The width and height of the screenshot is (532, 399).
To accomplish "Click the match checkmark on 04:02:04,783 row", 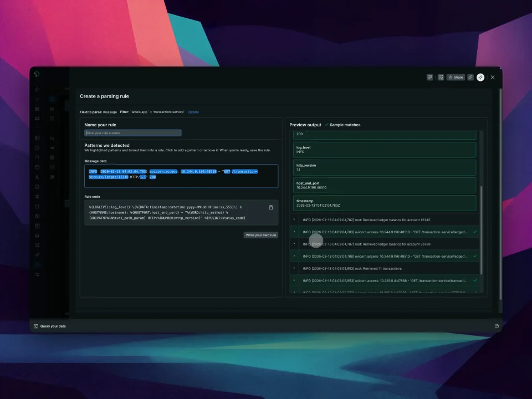I will pos(475,232).
